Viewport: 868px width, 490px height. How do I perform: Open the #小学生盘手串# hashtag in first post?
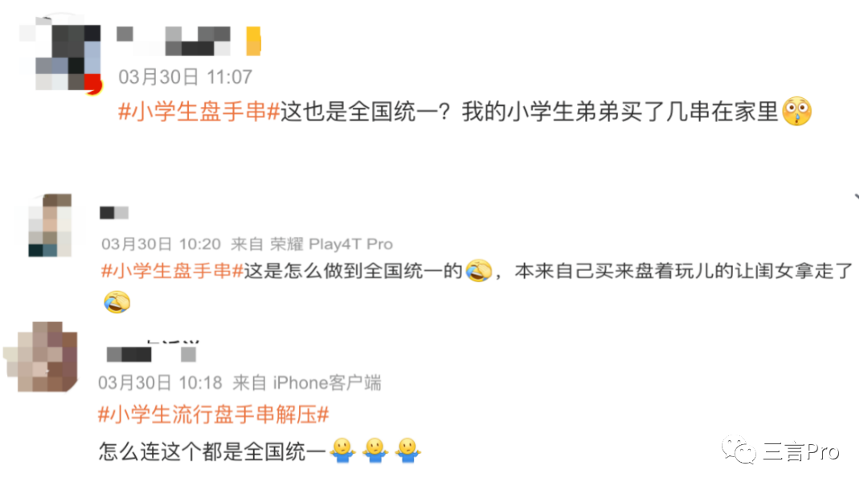(199, 112)
